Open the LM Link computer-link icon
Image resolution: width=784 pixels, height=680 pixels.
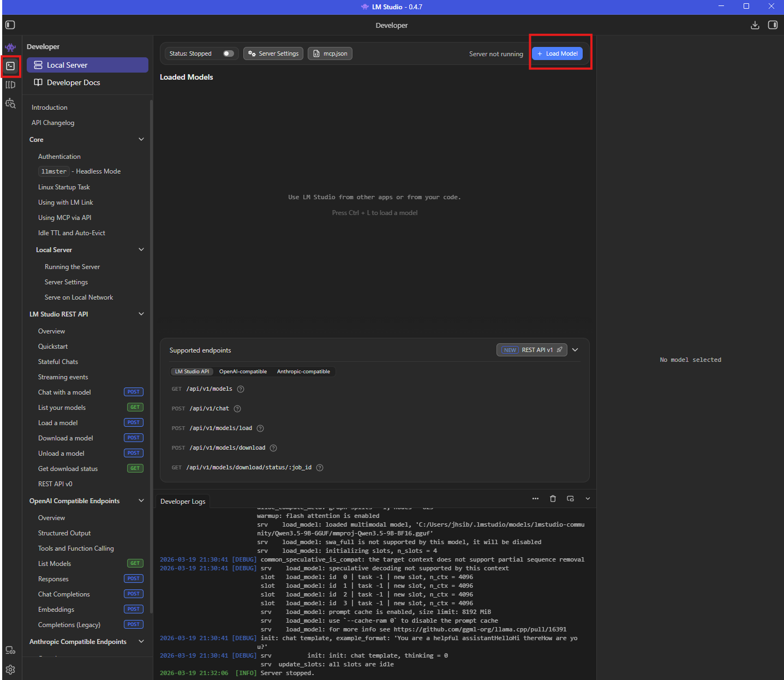(10, 650)
